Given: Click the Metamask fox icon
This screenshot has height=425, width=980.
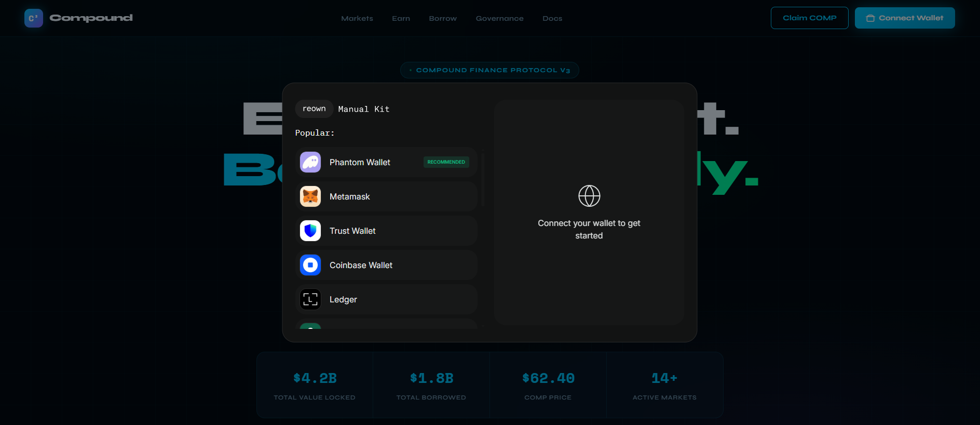Looking at the screenshot, I should (310, 196).
